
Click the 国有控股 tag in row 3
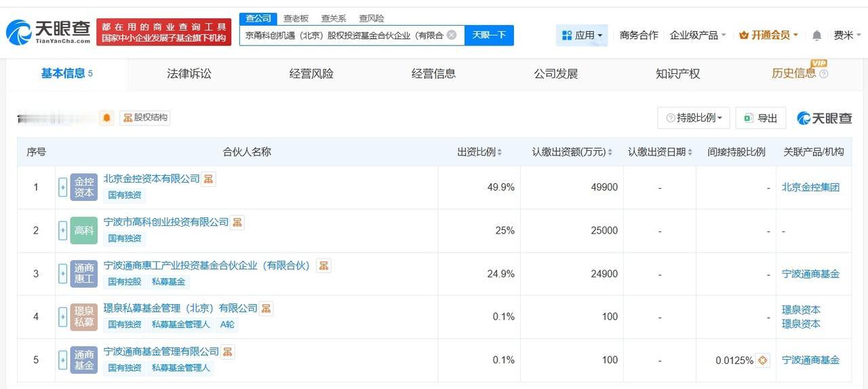pyautogui.click(x=125, y=281)
